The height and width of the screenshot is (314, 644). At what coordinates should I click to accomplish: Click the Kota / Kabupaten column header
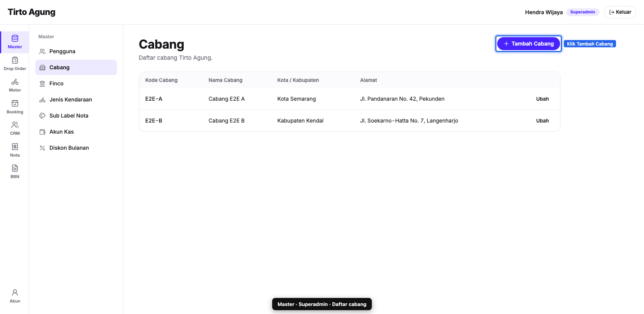[298, 80]
